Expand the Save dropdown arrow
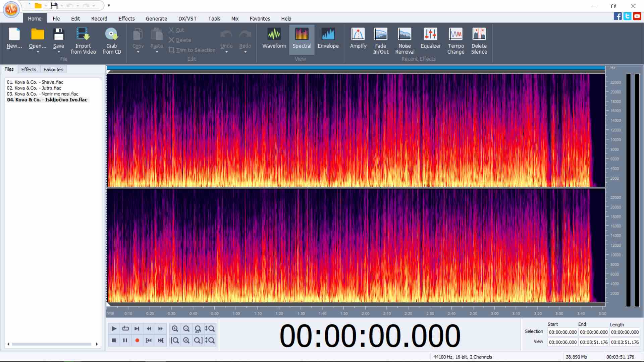The height and width of the screenshot is (362, 644). (x=58, y=52)
